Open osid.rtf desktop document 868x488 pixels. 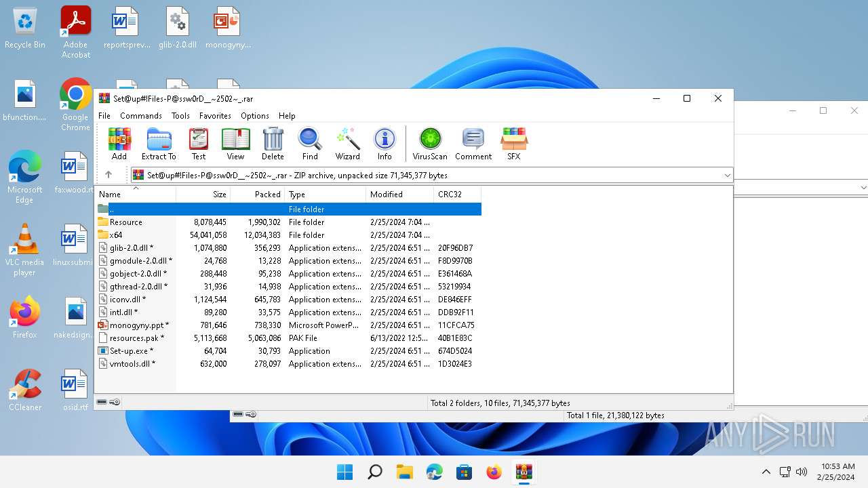click(x=75, y=390)
